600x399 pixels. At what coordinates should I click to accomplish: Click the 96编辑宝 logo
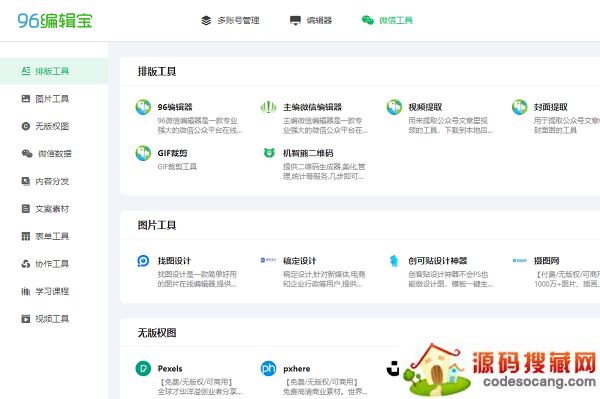pos(55,21)
